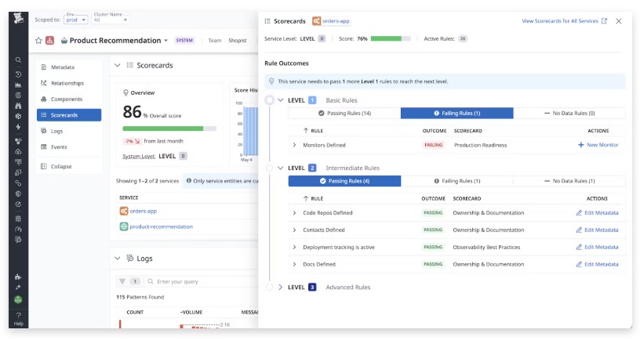Click the New Monitor action
The height and width of the screenshot is (344, 644).
pos(598,145)
